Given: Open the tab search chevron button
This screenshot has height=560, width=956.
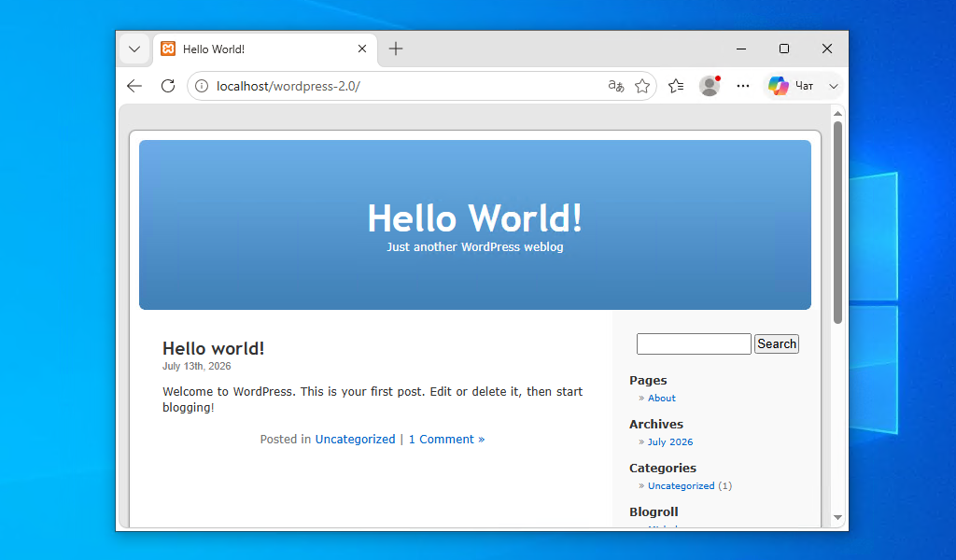Looking at the screenshot, I should pyautogui.click(x=134, y=49).
